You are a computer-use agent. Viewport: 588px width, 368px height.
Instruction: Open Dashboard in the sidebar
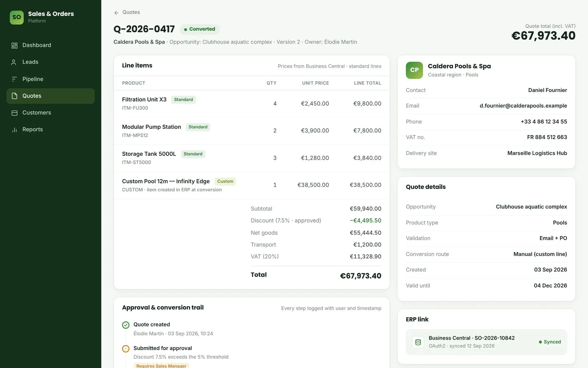pyautogui.click(x=51, y=45)
